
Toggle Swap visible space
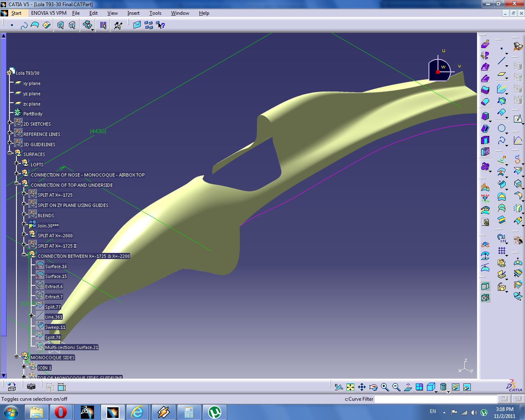point(467,387)
